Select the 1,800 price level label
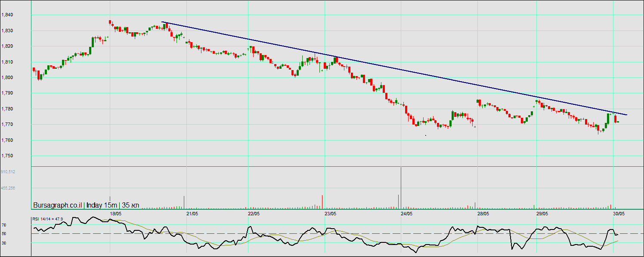Screen dimensions: 644x257 tap(7, 78)
